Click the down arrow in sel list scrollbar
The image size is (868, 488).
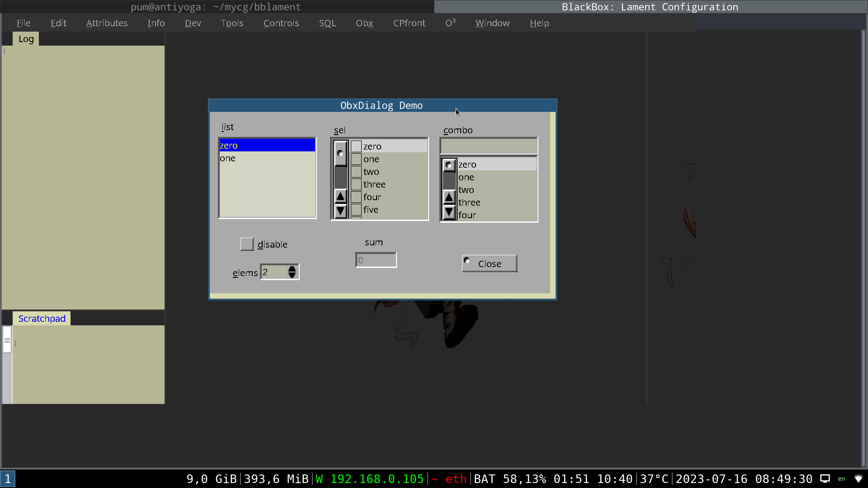tap(340, 211)
